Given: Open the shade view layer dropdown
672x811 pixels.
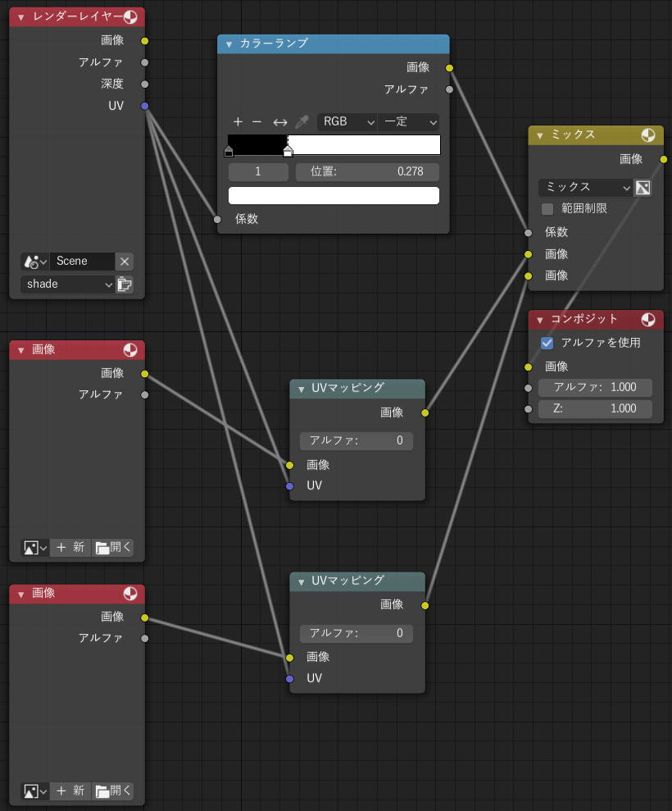Looking at the screenshot, I should point(68,284).
